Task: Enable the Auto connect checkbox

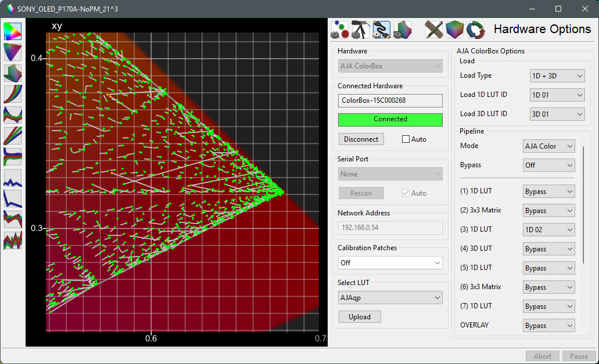Action: coord(406,139)
